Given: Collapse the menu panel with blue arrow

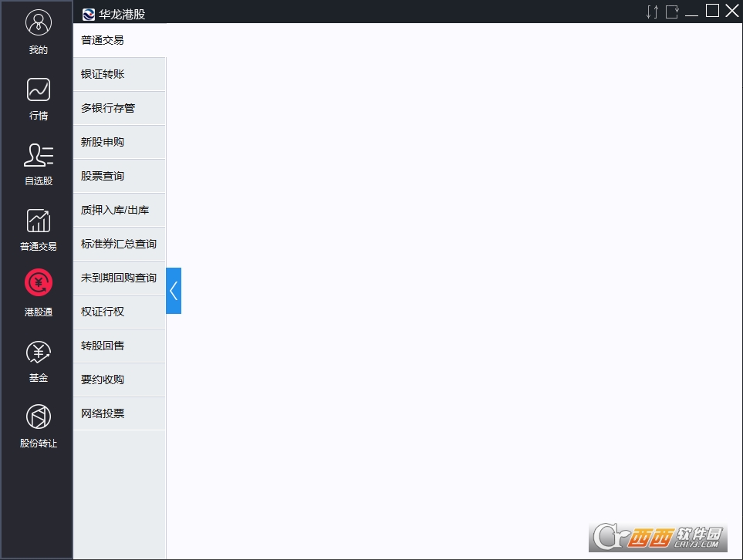Looking at the screenshot, I should [x=174, y=291].
